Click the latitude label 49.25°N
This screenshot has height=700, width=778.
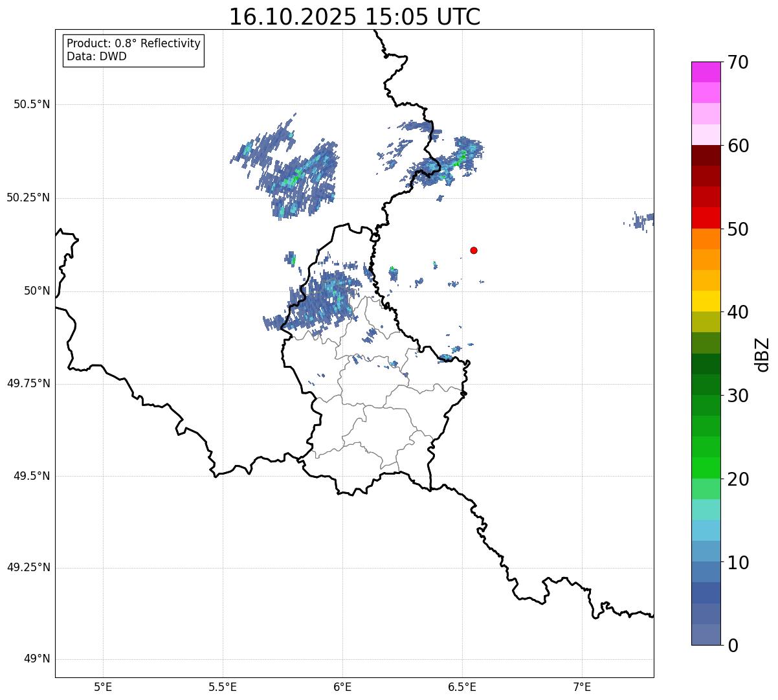[28, 567]
